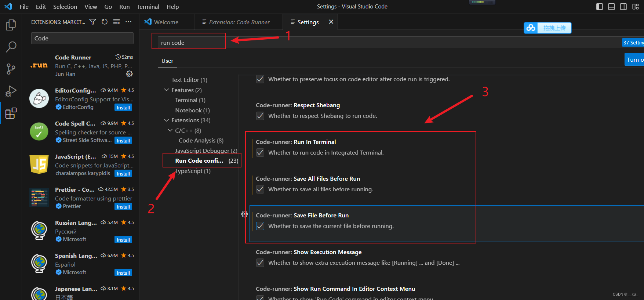Install the Prettier extension

point(123,207)
